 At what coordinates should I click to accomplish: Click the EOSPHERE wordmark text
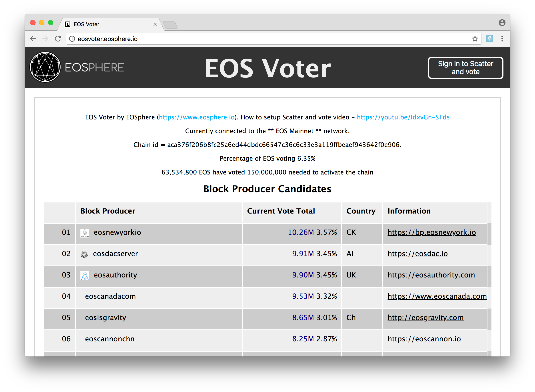coord(94,68)
